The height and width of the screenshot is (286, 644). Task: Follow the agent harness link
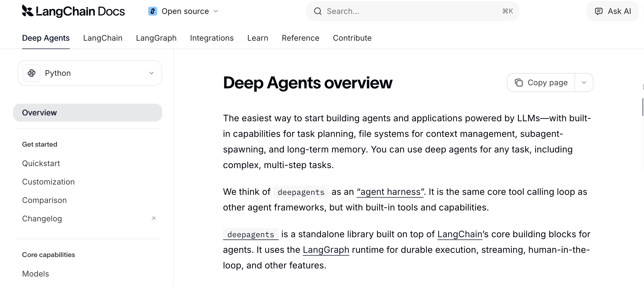(390, 192)
